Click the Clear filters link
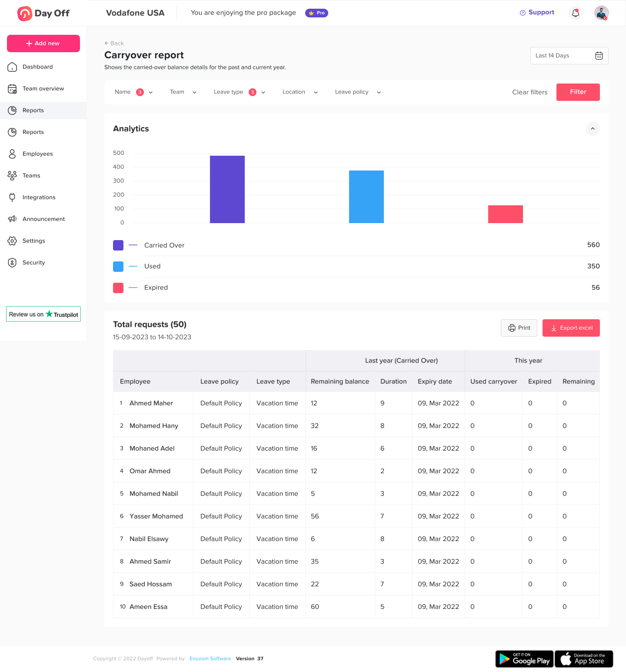This screenshot has width=626, height=672. click(x=529, y=92)
